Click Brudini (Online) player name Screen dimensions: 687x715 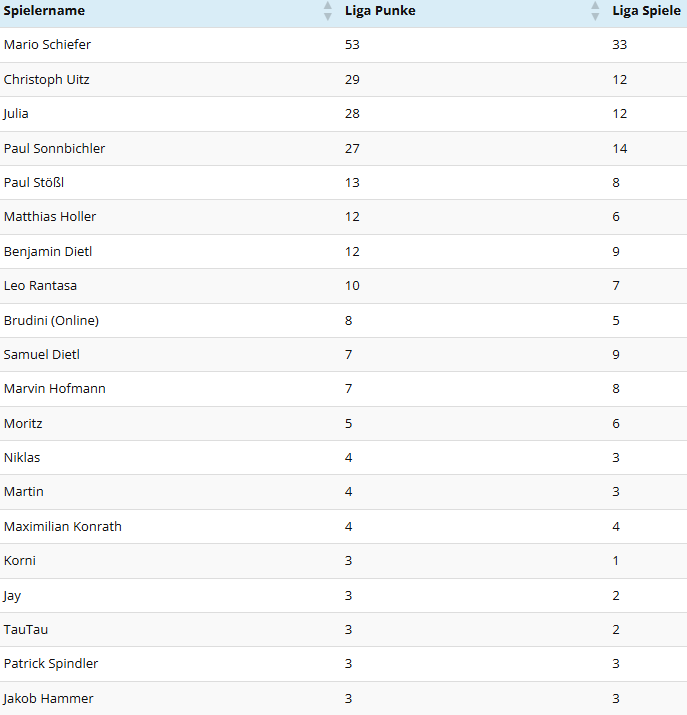pyautogui.click(x=51, y=321)
